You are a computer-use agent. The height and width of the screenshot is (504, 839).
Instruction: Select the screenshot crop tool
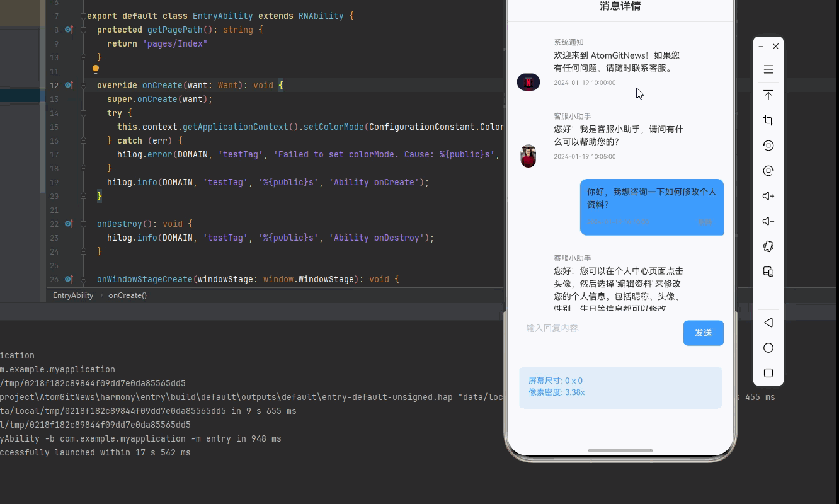pyautogui.click(x=768, y=120)
